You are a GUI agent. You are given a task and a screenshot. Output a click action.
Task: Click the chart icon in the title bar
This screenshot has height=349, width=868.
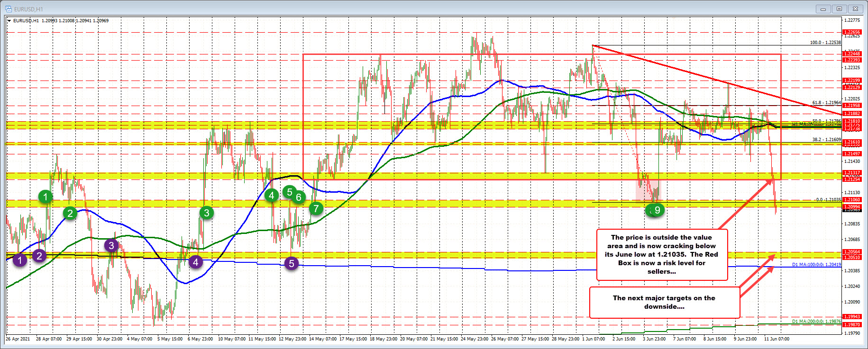8,9
